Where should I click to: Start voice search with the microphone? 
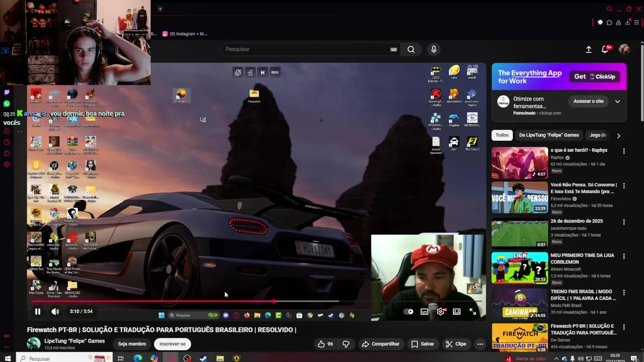click(434, 49)
